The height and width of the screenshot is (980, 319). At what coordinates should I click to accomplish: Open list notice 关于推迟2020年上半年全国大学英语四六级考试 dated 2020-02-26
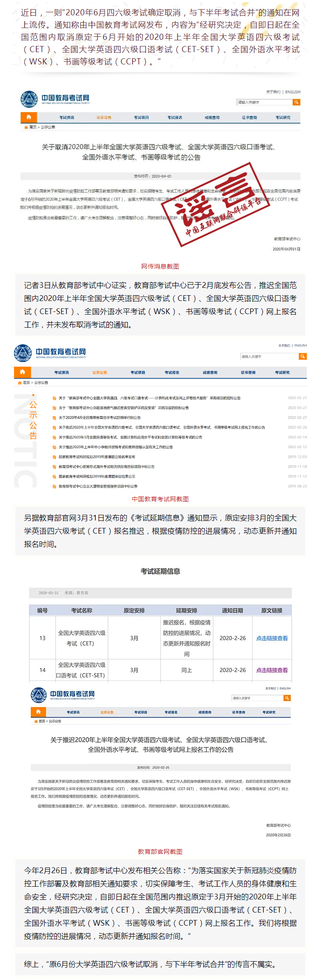coord(162,427)
